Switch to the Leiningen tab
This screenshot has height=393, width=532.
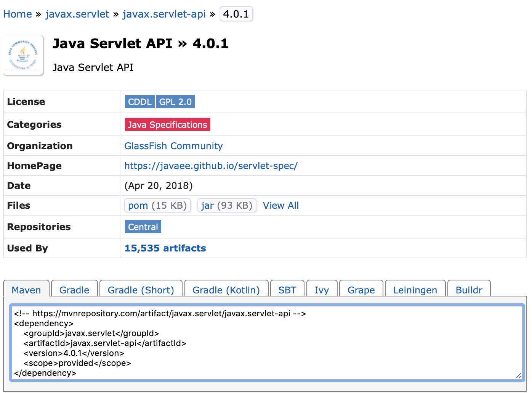click(415, 289)
